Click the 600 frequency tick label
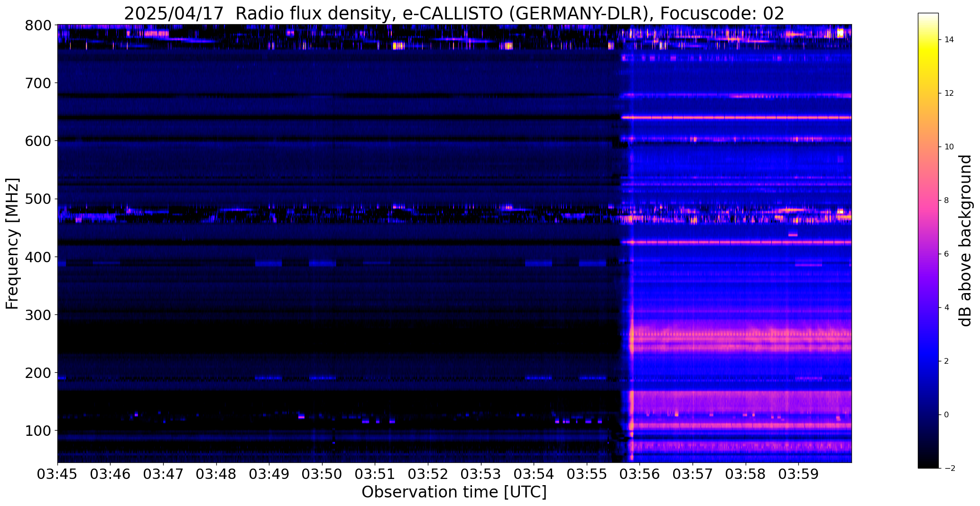980x506 pixels. 39,141
